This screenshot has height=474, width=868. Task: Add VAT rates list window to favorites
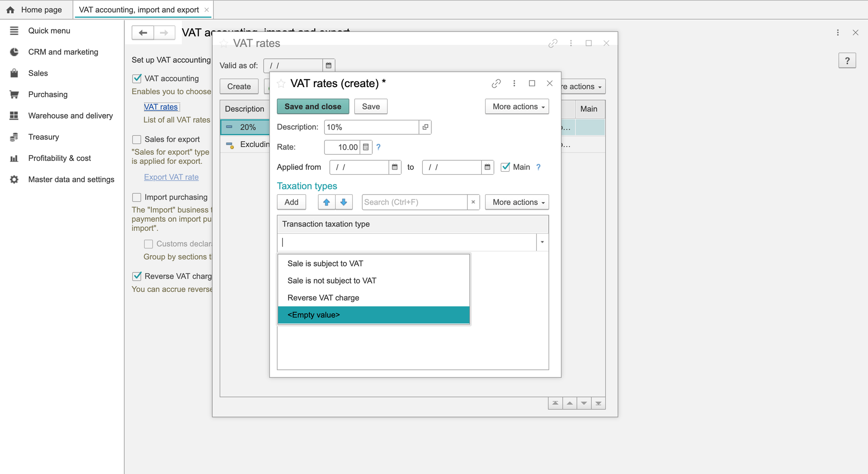coord(224,43)
